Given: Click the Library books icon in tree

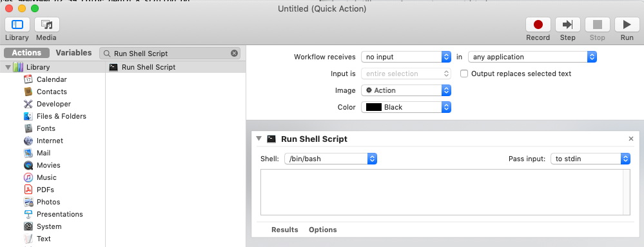Looking at the screenshot, I should (x=18, y=67).
